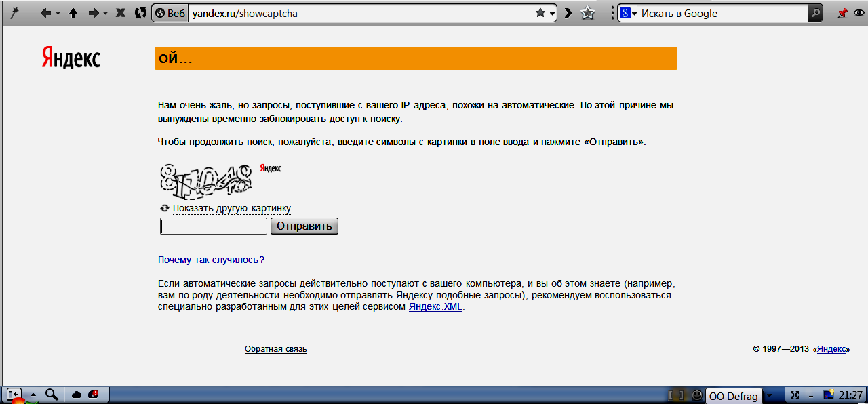Click the picture icon beside the clock
Viewport: 868px width, 404px height.
[828, 395]
